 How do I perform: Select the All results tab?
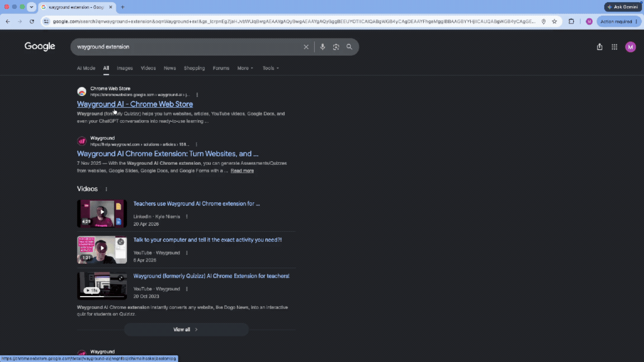(x=106, y=68)
